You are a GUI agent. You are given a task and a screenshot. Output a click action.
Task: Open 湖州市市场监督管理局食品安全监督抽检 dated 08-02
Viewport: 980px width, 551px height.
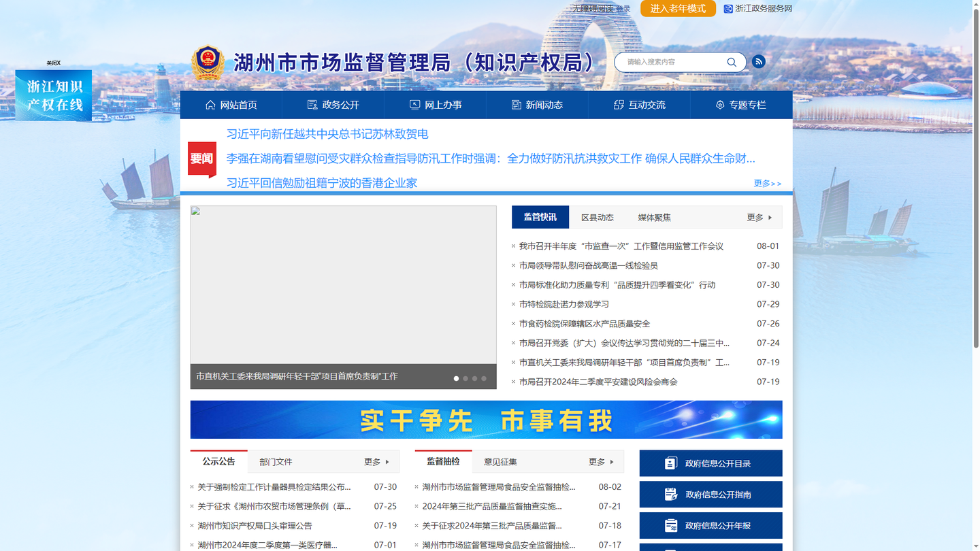[x=499, y=487]
